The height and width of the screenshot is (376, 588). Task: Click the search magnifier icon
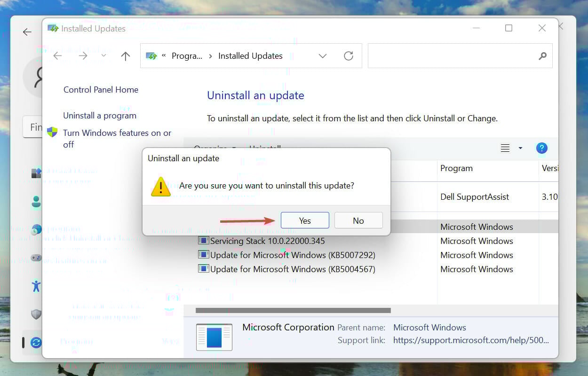point(542,56)
